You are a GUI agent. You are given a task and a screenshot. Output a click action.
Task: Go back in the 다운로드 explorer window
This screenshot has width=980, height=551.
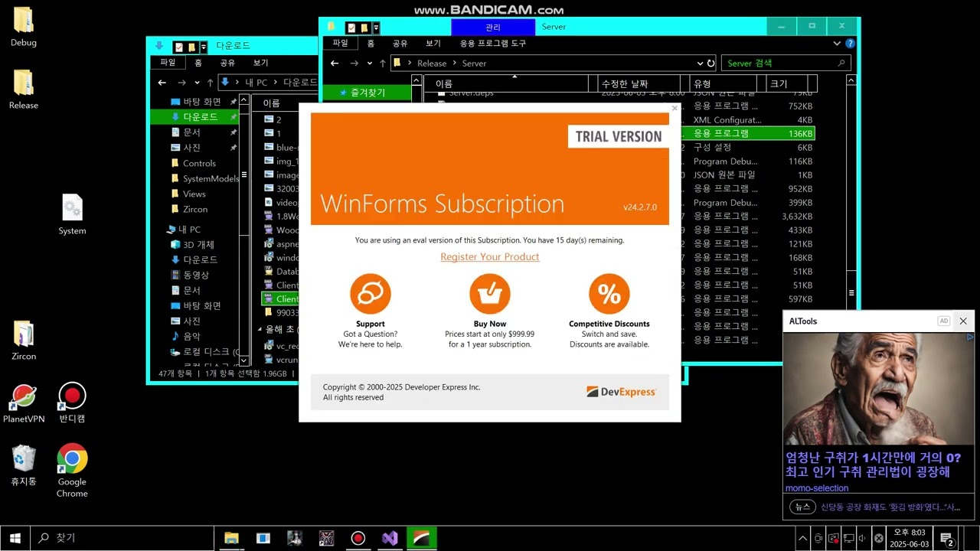coord(162,83)
